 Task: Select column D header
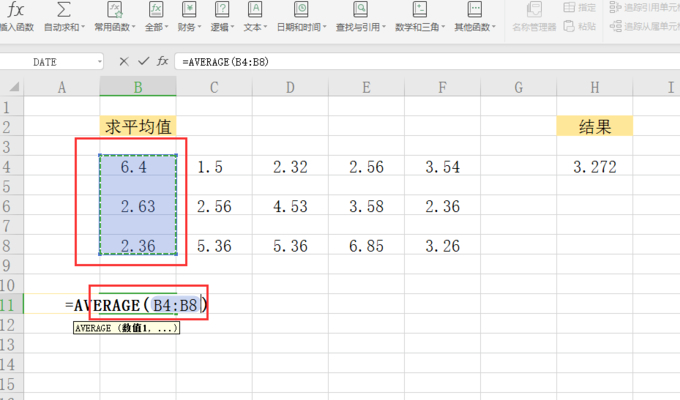point(290,87)
